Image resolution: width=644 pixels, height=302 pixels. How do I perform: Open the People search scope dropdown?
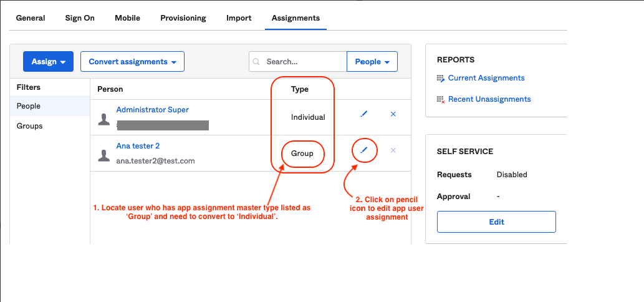click(x=372, y=62)
